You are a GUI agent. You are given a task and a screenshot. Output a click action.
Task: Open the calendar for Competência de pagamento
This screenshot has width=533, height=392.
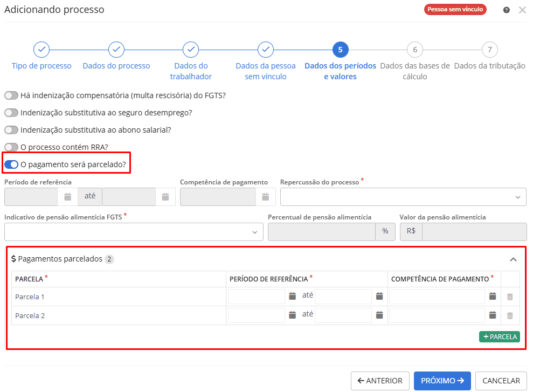pos(265,196)
